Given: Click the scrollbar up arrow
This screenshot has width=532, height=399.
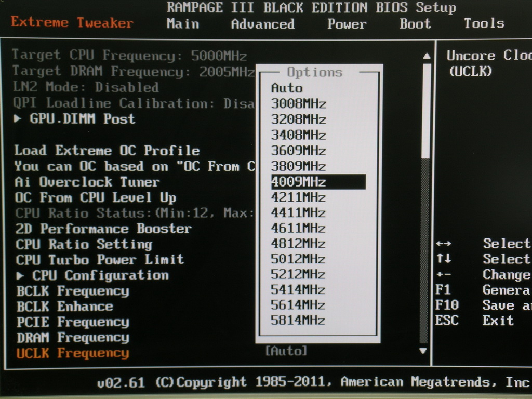Looking at the screenshot, I should [427, 56].
